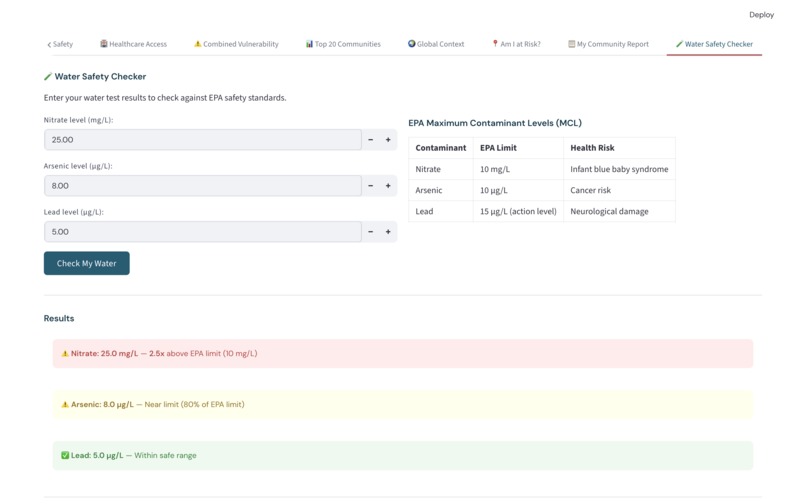806x504 pixels.
Task: Increase the Lead level with plus button
Action: point(388,232)
